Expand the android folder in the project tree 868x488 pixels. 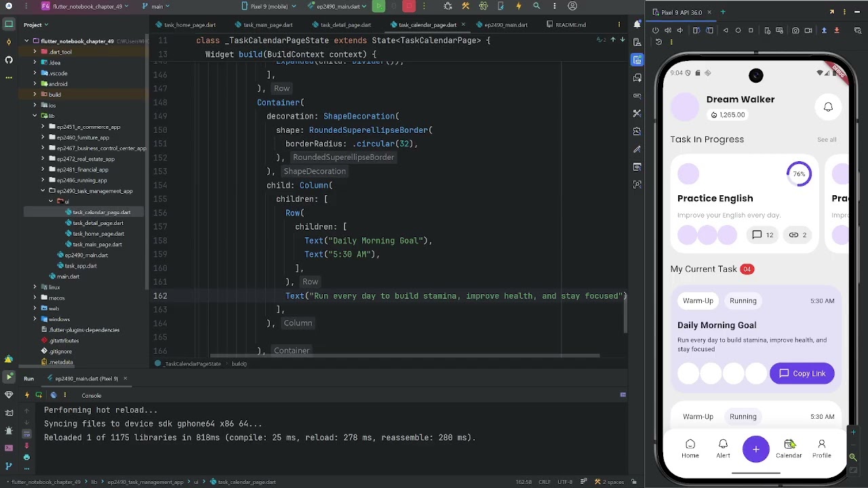click(35, 84)
